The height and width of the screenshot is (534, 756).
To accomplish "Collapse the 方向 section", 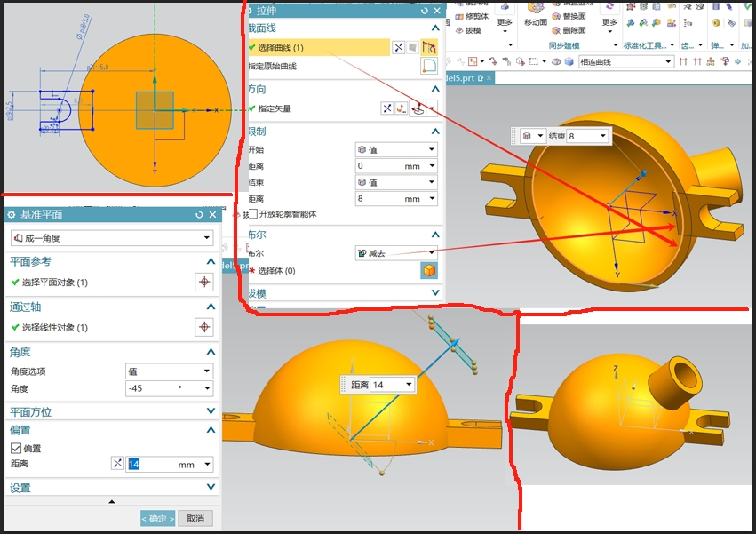I will (435, 89).
